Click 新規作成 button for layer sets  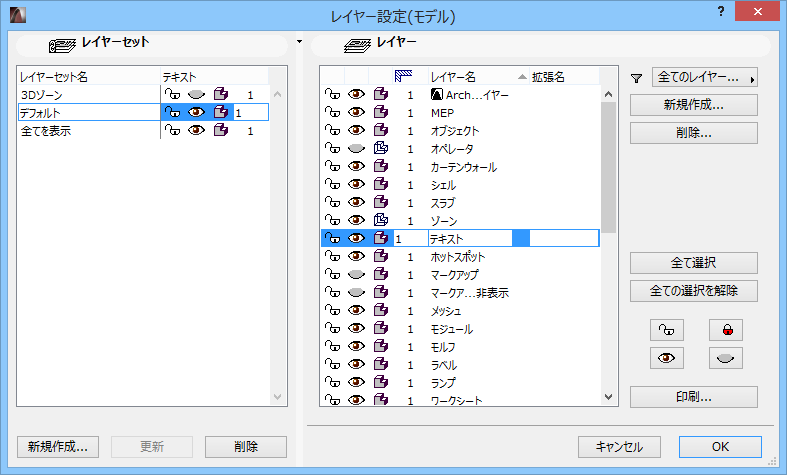pyautogui.click(x=58, y=446)
